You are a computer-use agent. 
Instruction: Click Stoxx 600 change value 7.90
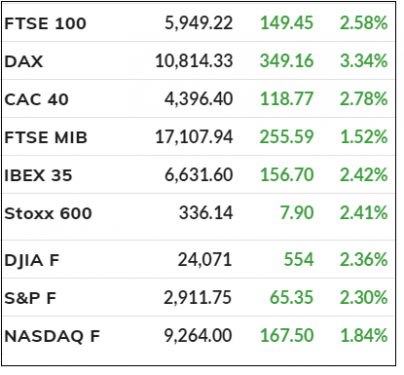tap(297, 213)
